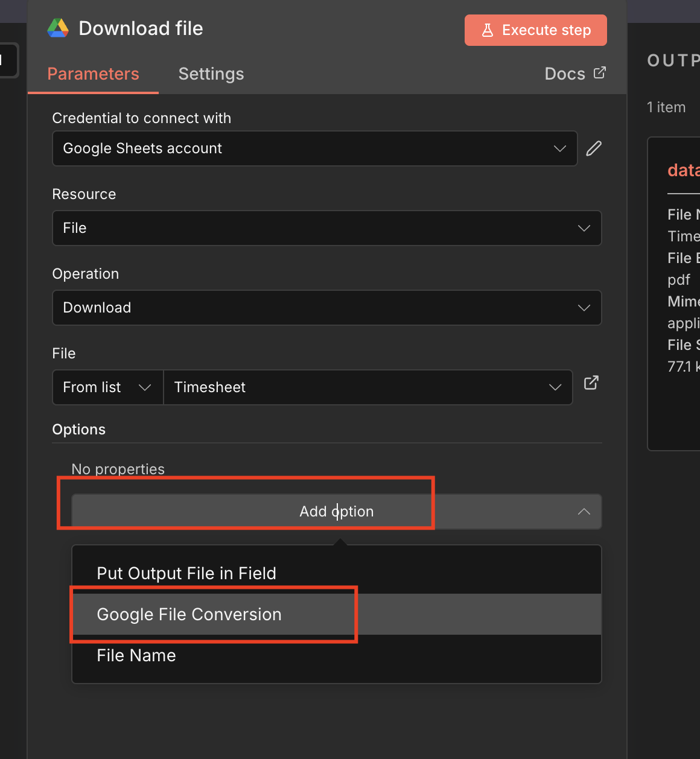The width and height of the screenshot is (700, 759).
Task: Collapse the Add option chevron arrow
Action: pos(584,512)
